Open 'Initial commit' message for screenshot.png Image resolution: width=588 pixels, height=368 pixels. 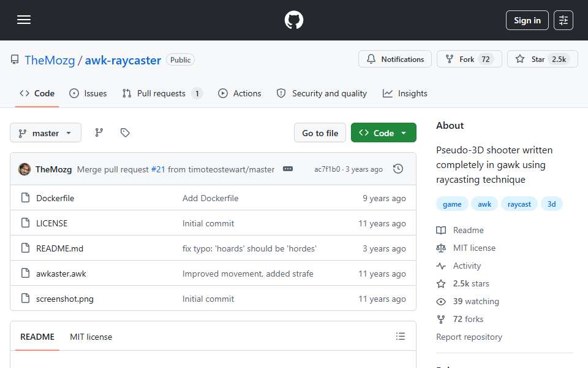(208, 299)
